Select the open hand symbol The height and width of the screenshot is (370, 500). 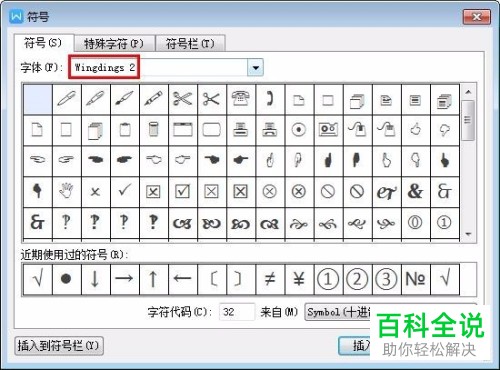(x=66, y=192)
